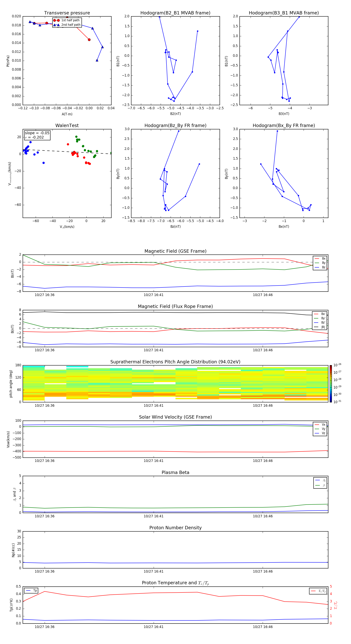Click the "Proton Temperature and Te/Tp" title
351x644 pixels.
[x=175, y=583]
